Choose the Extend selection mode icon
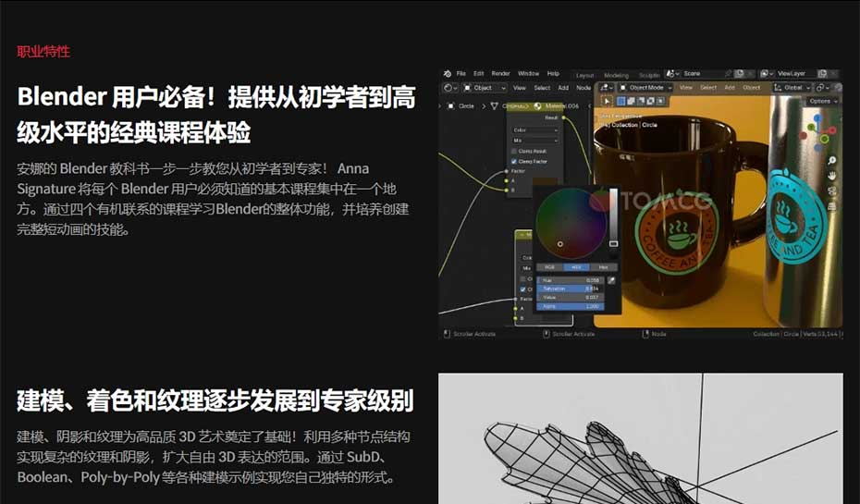Screen dimensions: 860x504 pos(631,101)
